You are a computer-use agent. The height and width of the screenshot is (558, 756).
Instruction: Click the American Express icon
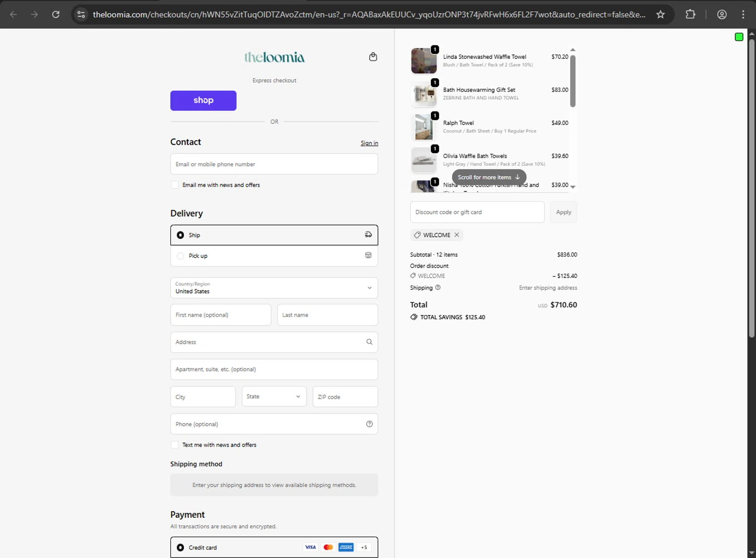[x=346, y=547]
